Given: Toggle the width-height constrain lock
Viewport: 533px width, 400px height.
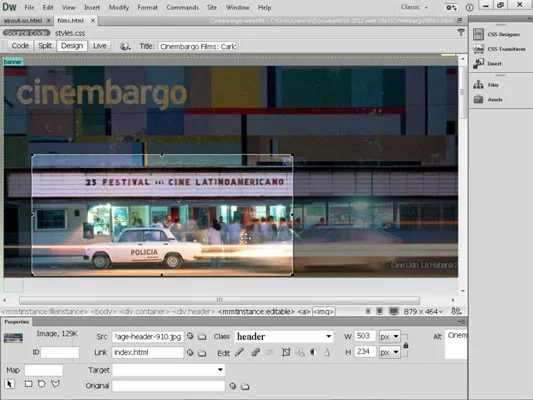Looking at the screenshot, I should (406, 345).
